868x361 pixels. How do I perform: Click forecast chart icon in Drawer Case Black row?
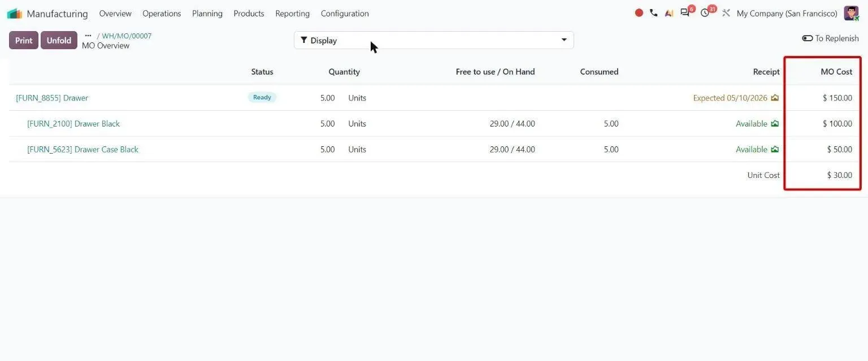(x=775, y=150)
